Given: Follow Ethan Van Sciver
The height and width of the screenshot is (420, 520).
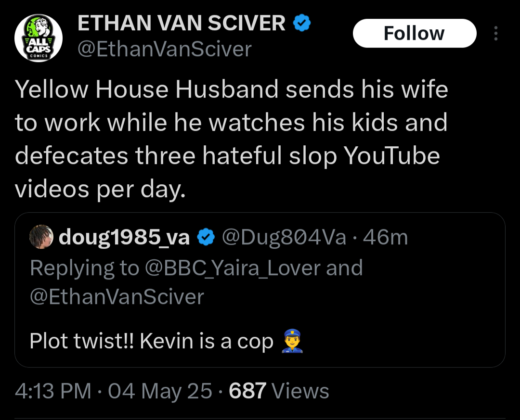Looking at the screenshot, I should pyautogui.click(x=415, y=33).
